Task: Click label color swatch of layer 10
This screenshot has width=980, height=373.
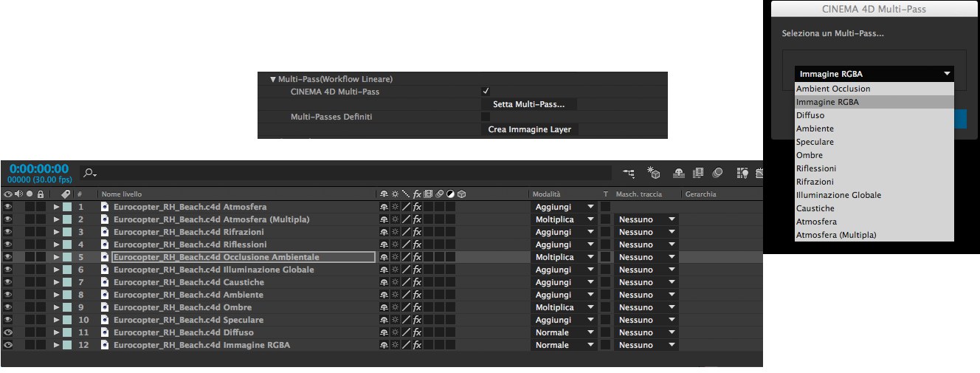Action: coord(67,320)
